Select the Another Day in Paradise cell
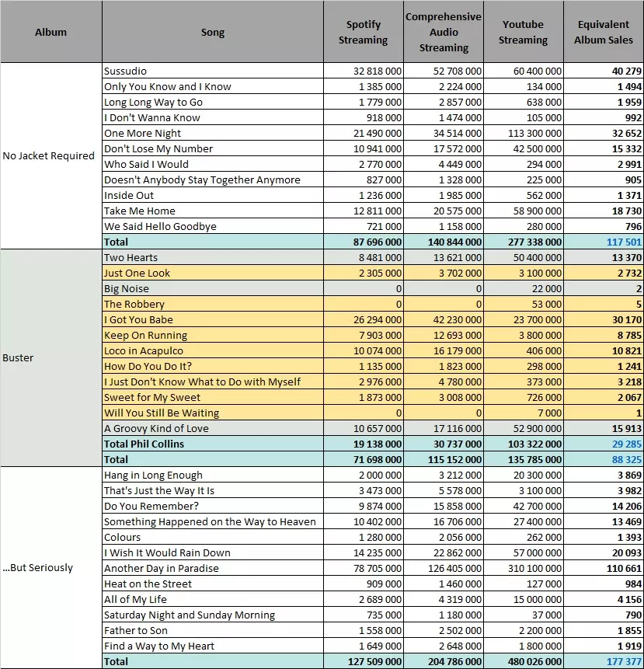644x669 pixels. click(x=213, y=568)
